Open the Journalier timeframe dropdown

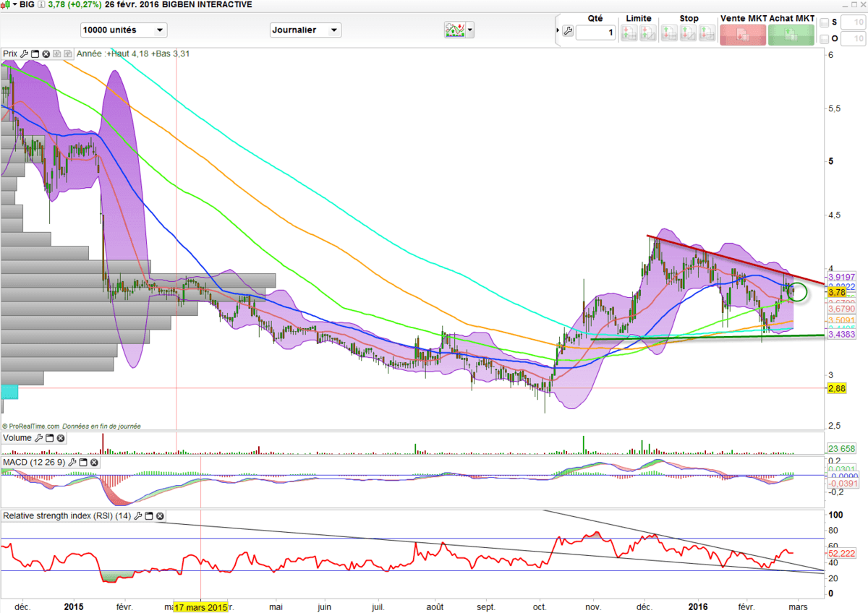point(305,30)
